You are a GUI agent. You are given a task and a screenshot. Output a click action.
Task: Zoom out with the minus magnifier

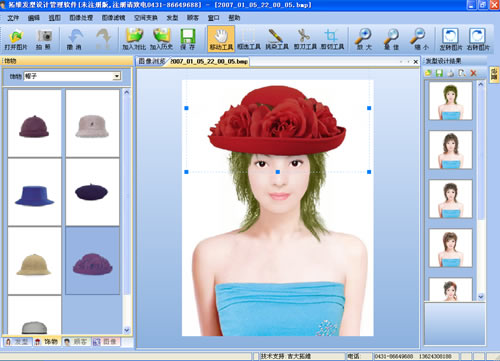click(420, 39)
